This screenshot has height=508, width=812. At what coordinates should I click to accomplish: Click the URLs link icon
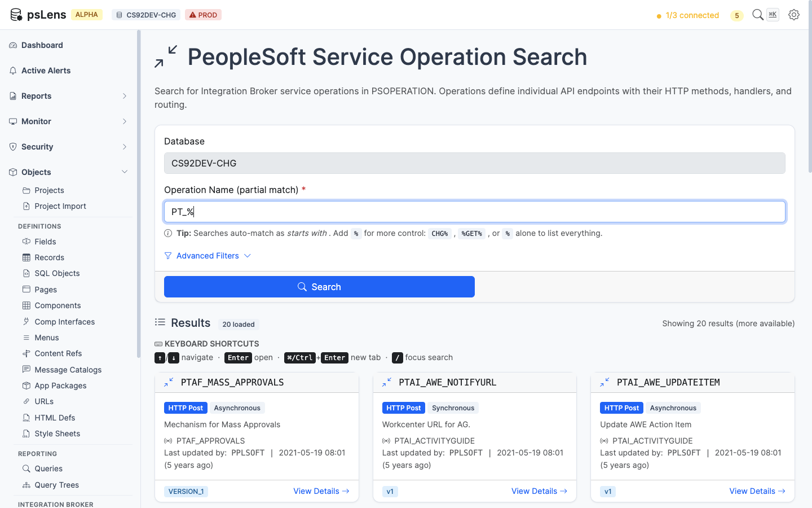click(x=27, y=401)
